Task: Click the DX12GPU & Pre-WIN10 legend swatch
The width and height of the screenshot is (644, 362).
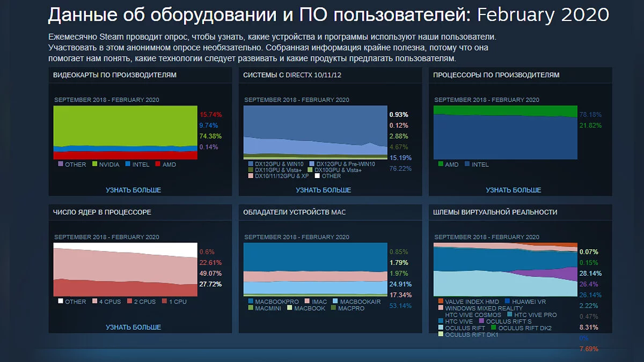Action: (x=312, y=164)
